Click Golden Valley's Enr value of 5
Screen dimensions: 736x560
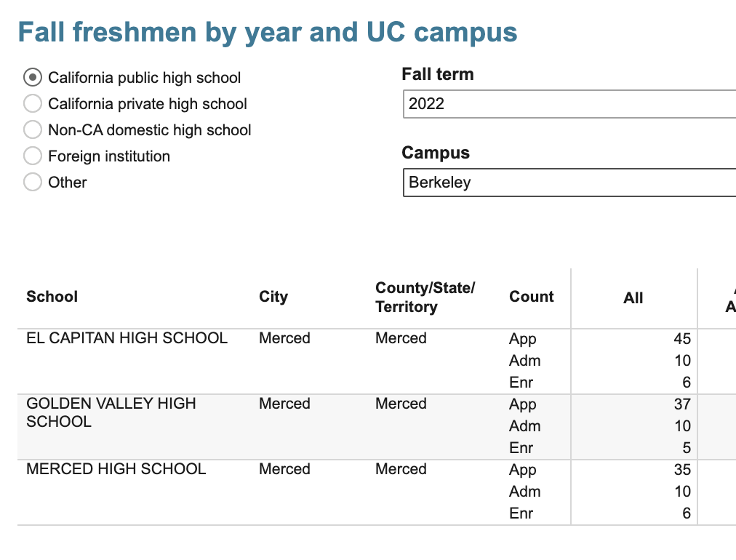tap(686, 448)
